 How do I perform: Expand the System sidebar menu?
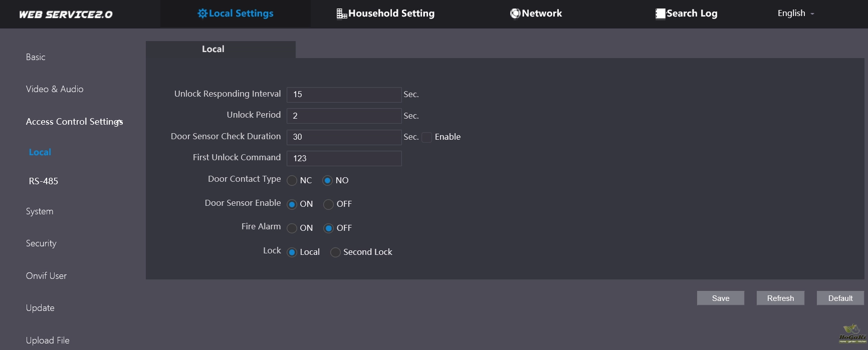(40, 211)
